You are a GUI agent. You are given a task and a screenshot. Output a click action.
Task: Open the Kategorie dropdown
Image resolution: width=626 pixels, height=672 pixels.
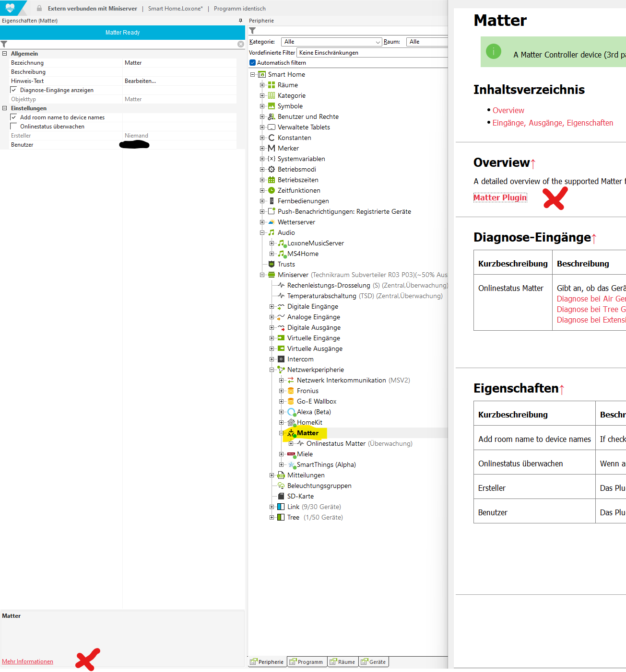(331, 42)
